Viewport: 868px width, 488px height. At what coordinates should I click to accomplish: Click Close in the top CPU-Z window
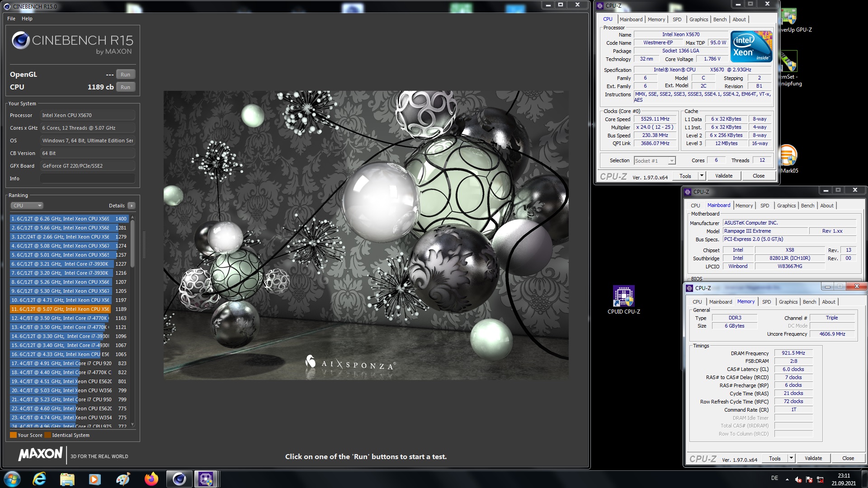[x=759, y=176]
